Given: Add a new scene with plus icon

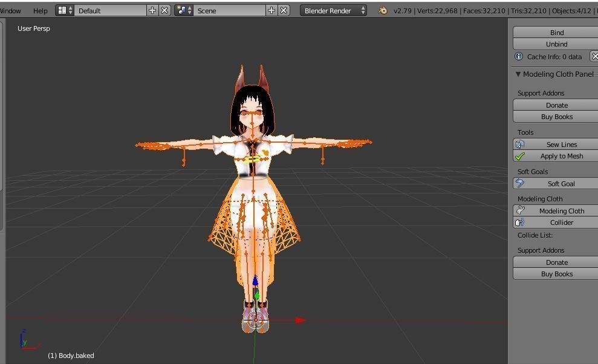Looking at the screenshot, I should click(x=271, y=11).
